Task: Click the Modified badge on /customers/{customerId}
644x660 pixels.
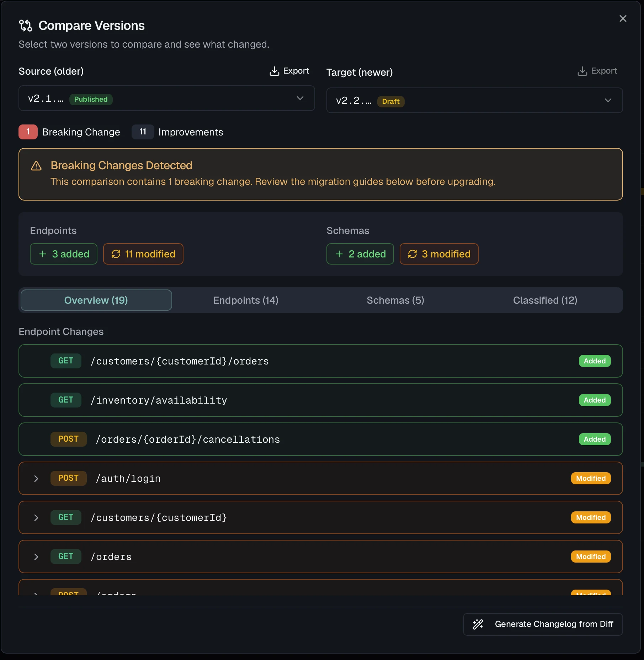Action: (591, 517)
